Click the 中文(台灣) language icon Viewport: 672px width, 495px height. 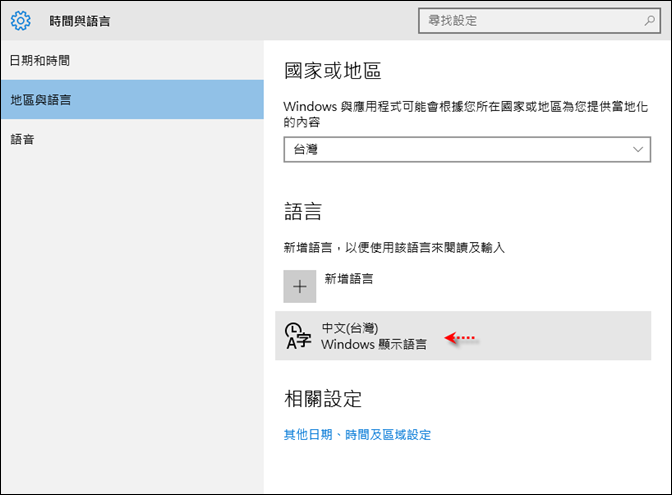coord(298,336)
